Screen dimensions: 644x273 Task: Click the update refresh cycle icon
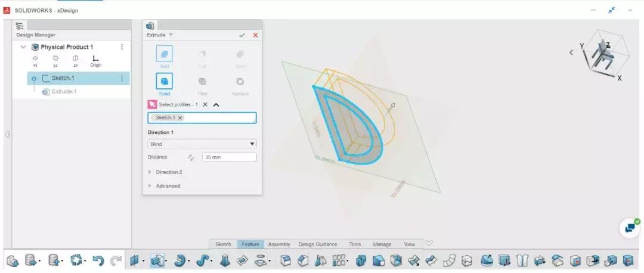pos(76,260)
